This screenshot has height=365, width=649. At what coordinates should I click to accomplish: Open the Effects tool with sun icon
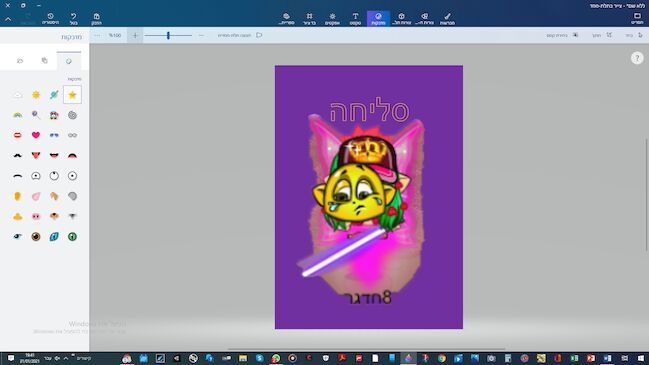[332, 19]
